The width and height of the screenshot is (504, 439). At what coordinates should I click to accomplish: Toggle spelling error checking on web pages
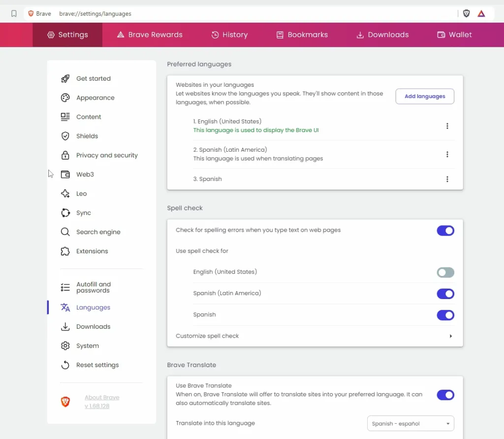445,231
